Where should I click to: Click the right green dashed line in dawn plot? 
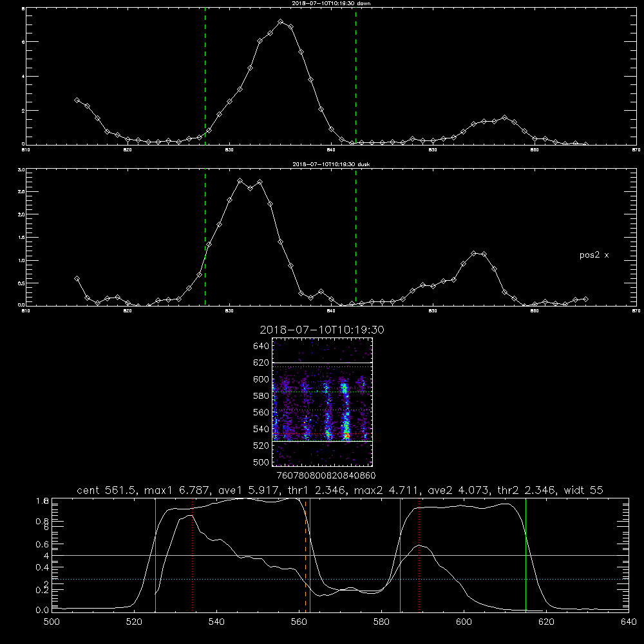tap(355, 76)
